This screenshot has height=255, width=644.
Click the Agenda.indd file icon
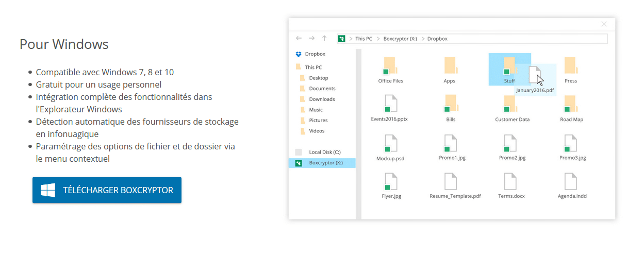point(571,181)
